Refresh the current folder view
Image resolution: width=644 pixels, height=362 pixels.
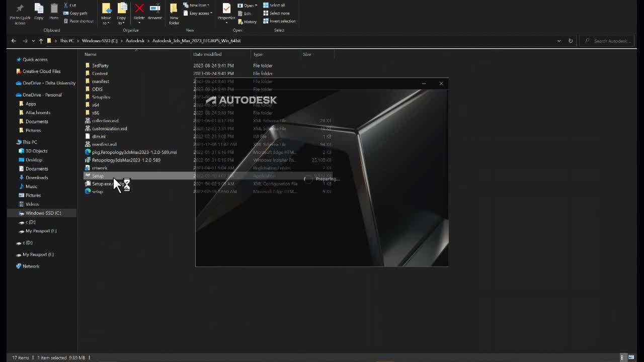tap(571, 41)
